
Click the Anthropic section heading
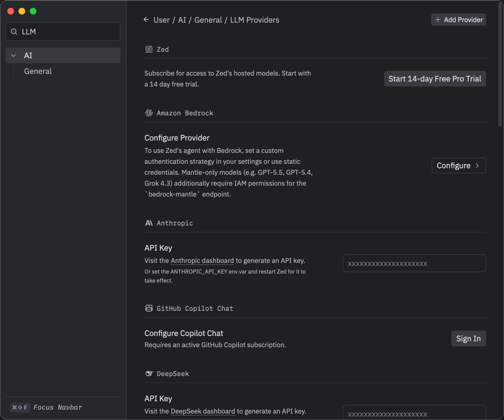coord(175,223)
